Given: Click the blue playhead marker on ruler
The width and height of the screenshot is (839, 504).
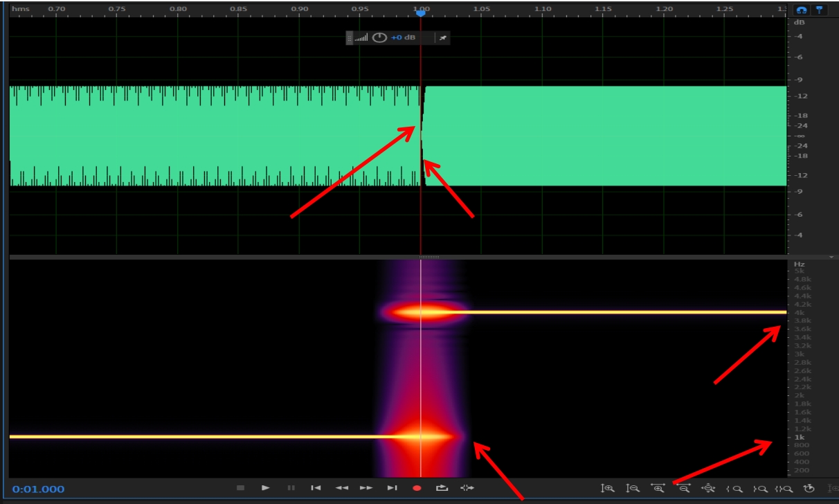Looking at the screenshot, I should (420, 13).
